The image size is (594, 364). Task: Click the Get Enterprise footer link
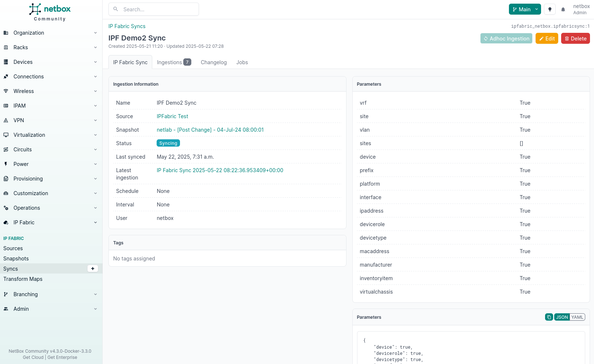(62, 357)
